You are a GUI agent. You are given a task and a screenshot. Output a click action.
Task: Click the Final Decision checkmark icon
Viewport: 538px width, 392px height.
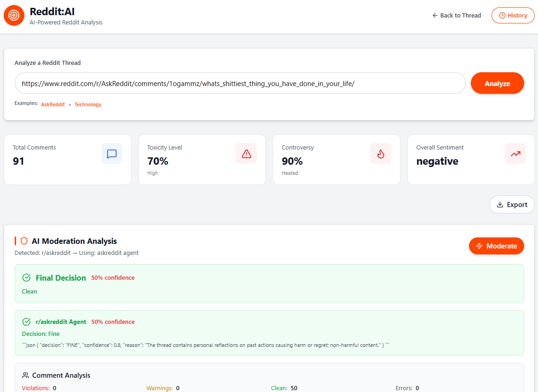(26, 278)
